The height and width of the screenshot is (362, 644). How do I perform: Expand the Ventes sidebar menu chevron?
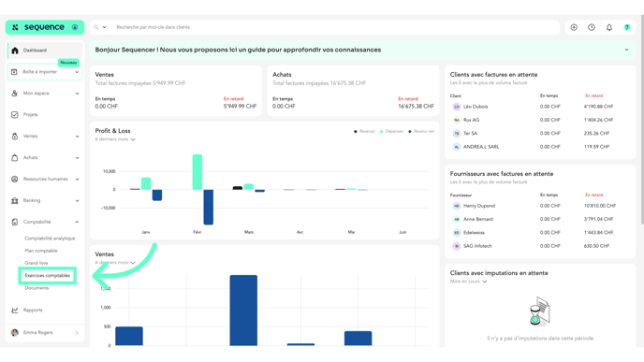click(x=77, y=137)
